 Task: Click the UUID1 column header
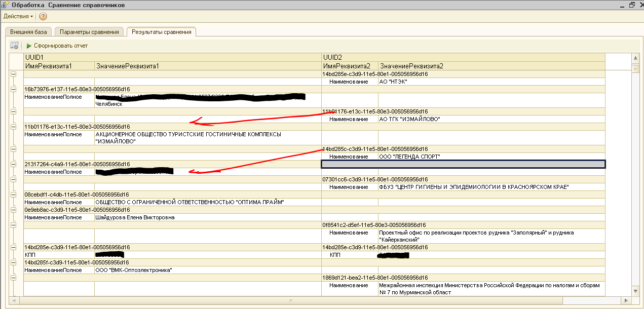pos(172,58)
